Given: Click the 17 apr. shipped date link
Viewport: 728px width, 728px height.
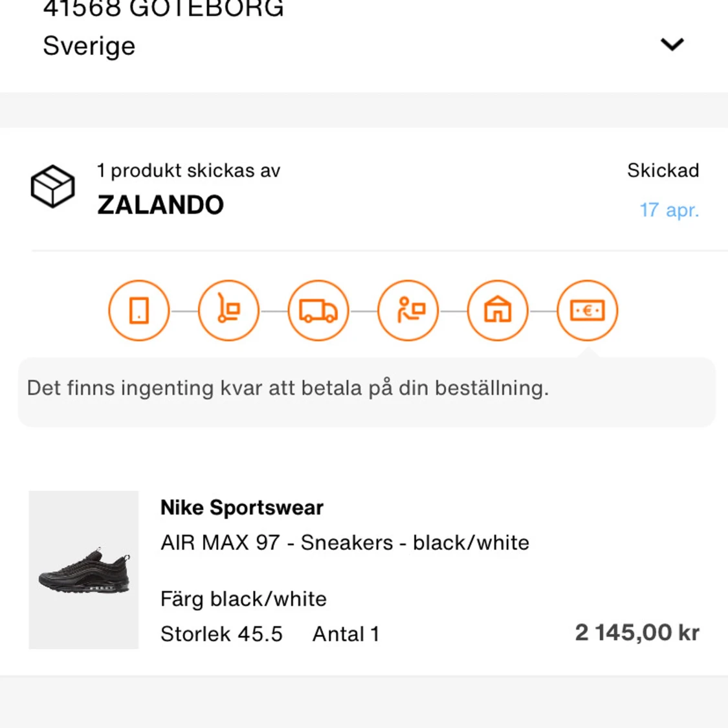Looking at the screenshot, I should click(669, 210).
